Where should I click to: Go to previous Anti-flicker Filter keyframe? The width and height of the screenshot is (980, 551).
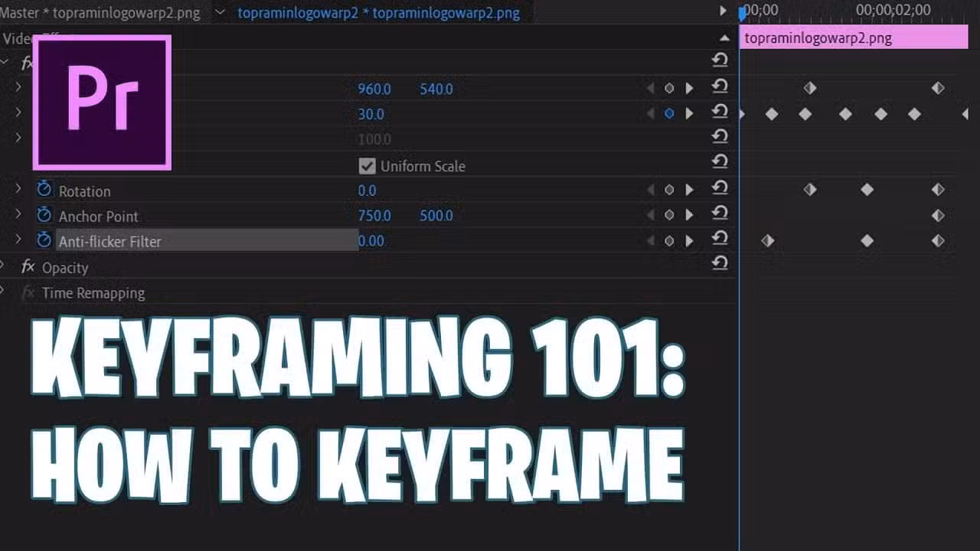650,240
